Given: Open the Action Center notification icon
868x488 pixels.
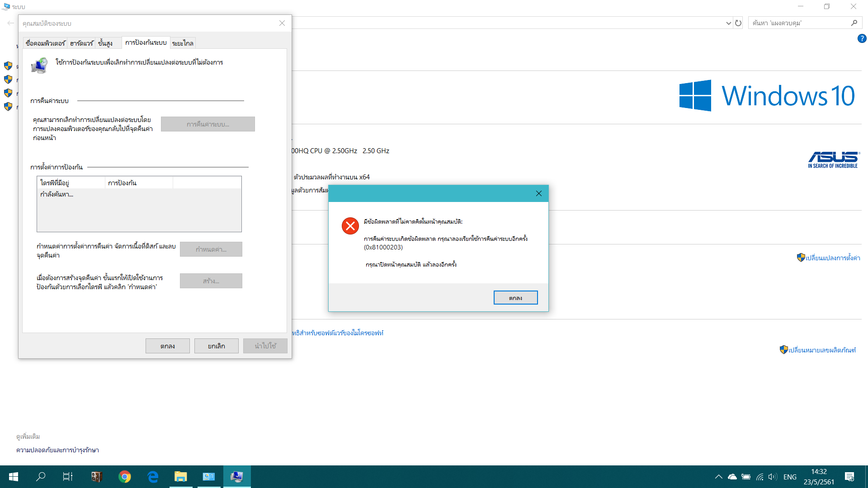Looking at the screenshot, I should point(849,477).
